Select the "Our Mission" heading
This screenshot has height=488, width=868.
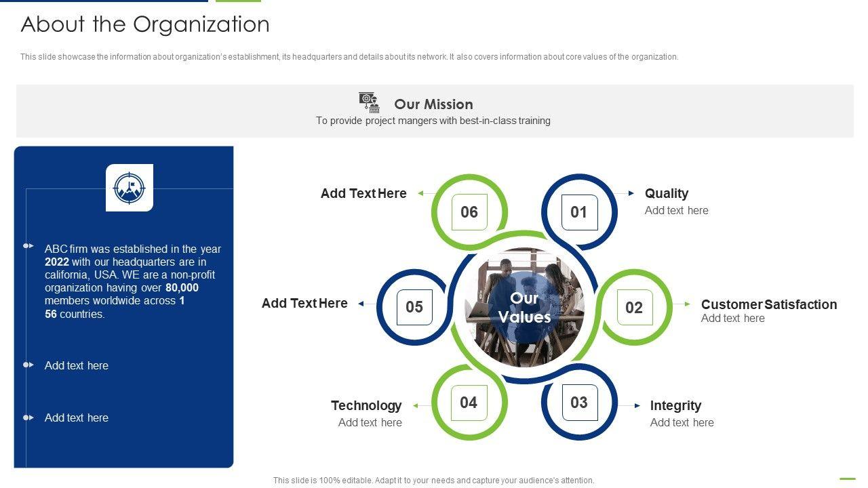tap(433, 104)
